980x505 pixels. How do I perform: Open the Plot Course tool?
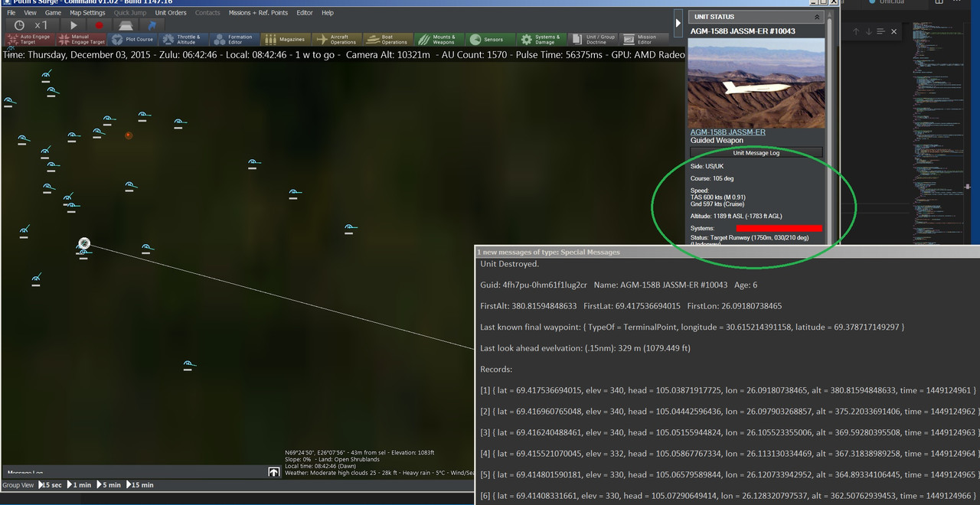pyautogui.click(x=132, y=39)
